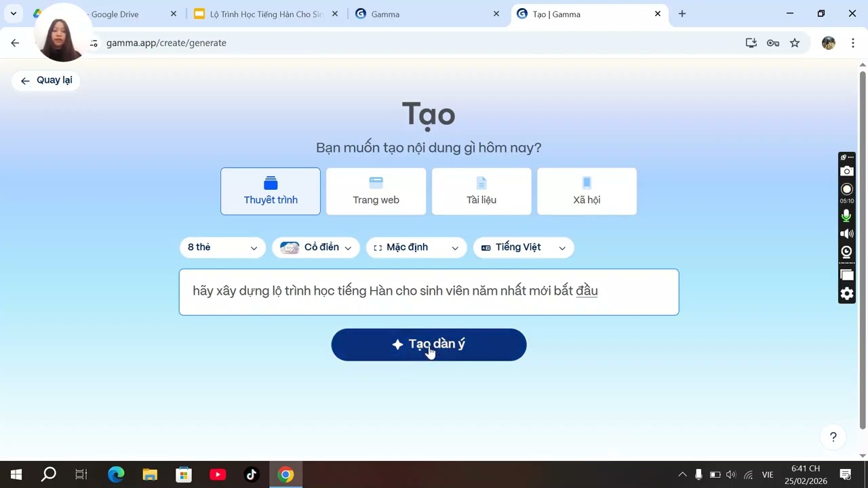
Task: Close the Gamma tab
Action: [x=496, y=14]
